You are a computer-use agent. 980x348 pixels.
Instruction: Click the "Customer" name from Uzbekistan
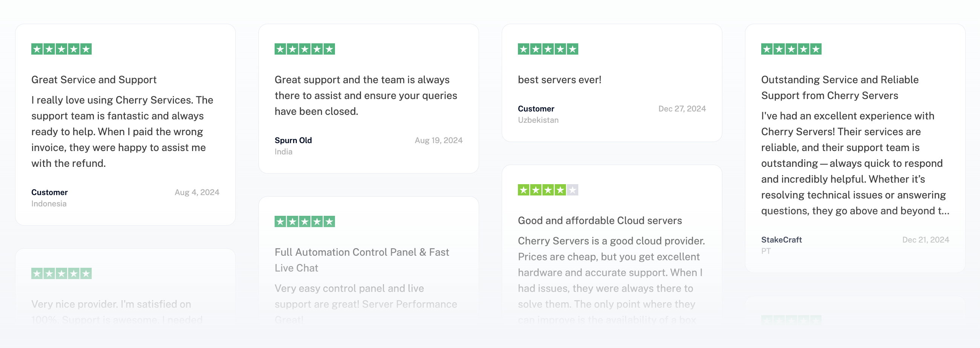click(x=536, y=108)
